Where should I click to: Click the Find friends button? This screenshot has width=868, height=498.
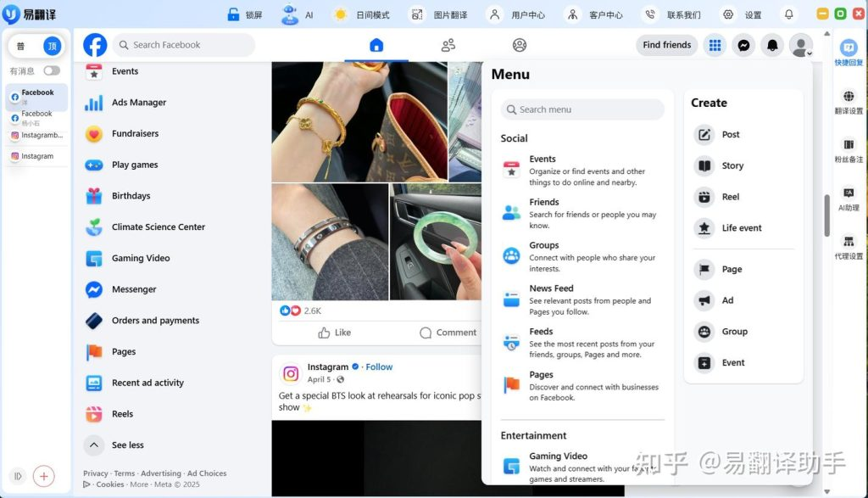[666, 44]
